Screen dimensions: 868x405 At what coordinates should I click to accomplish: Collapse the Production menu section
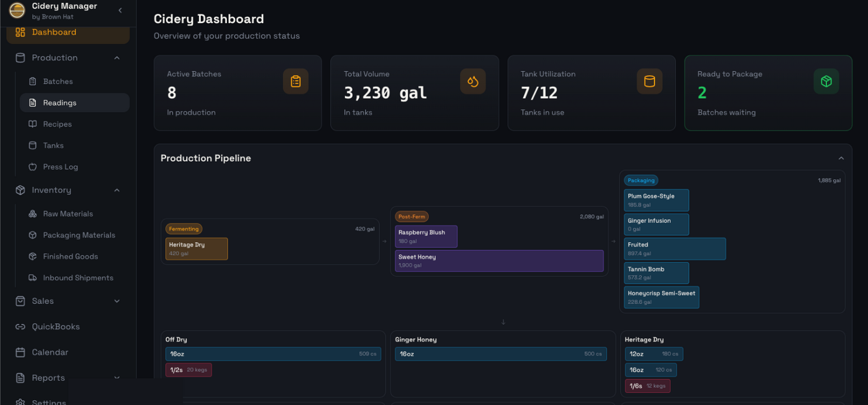coord(117,58)
